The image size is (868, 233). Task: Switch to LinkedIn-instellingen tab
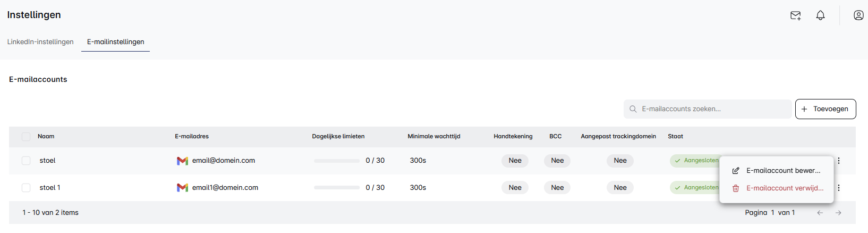tap(40, 42)
